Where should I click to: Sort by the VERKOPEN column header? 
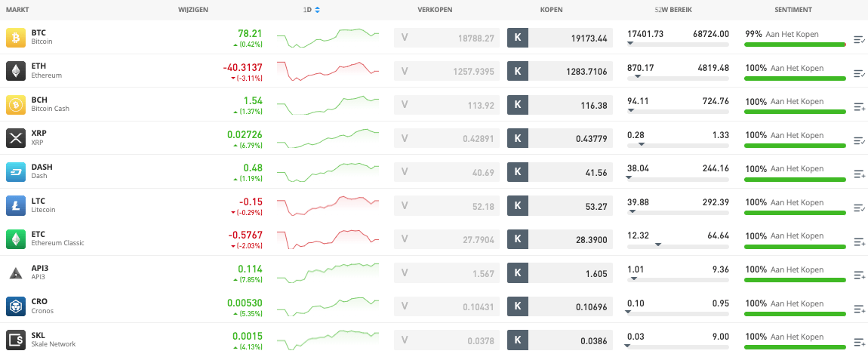coord(435,10)
